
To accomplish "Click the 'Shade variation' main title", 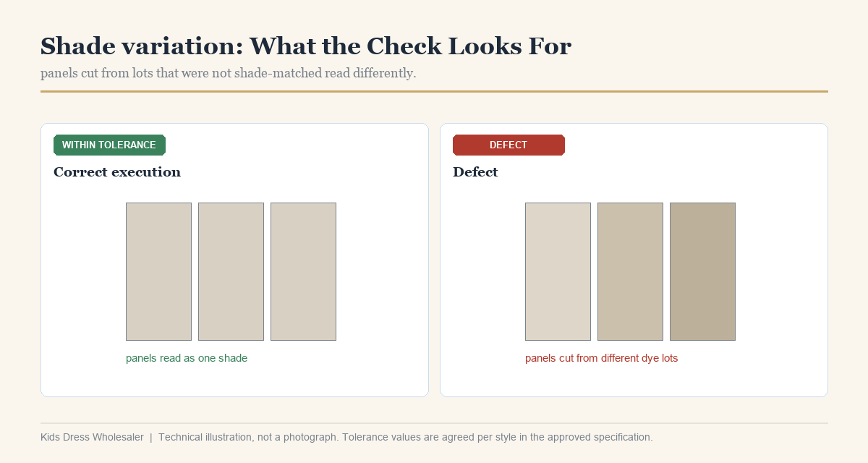I will tap(306, 46).
